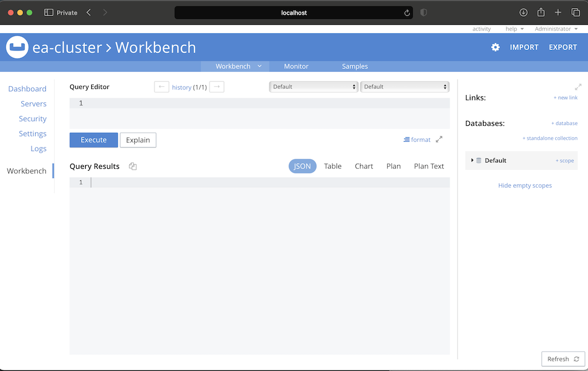
Task: Open Dashboard from the sidebar
Action: 27,89
